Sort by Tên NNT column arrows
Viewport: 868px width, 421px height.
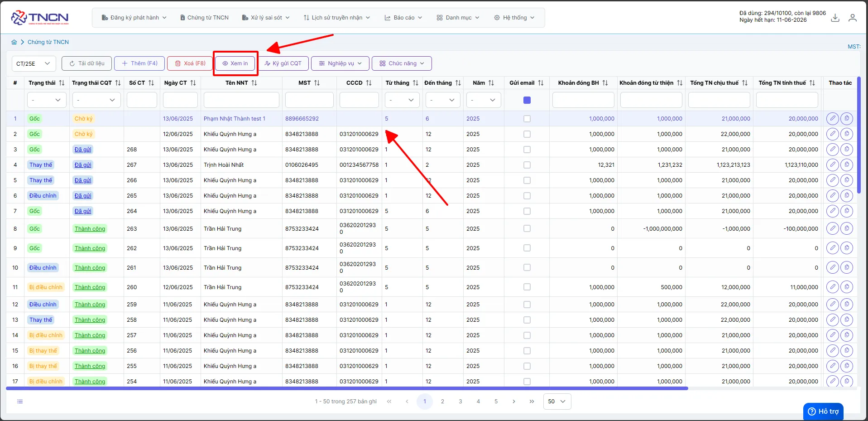[x=254, y=83]
